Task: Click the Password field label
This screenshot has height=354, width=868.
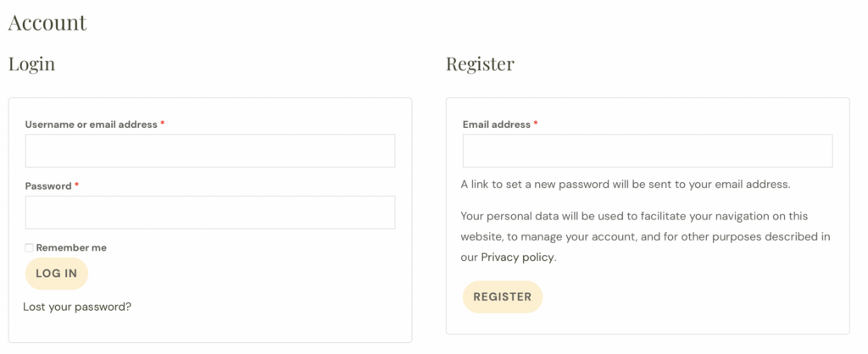Action: tap(48, 186)
